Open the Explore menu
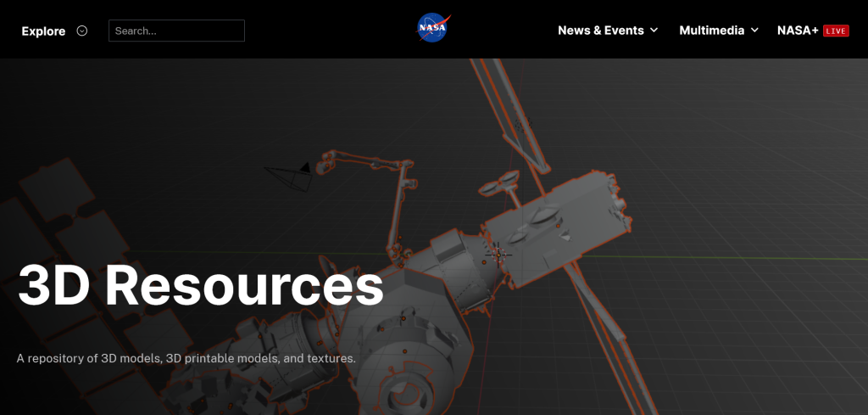The image size is (868, 415). 43,31
